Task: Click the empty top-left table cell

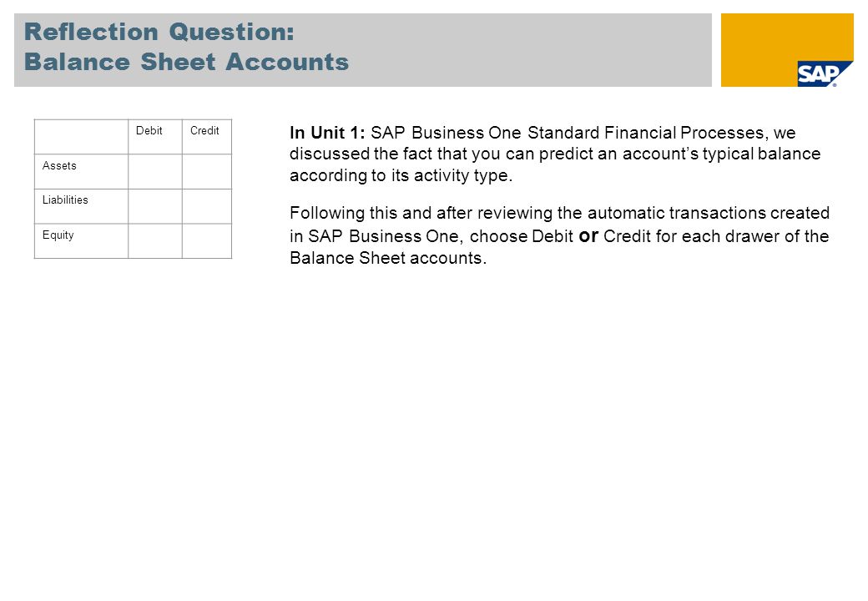Action: pos(82,137)
